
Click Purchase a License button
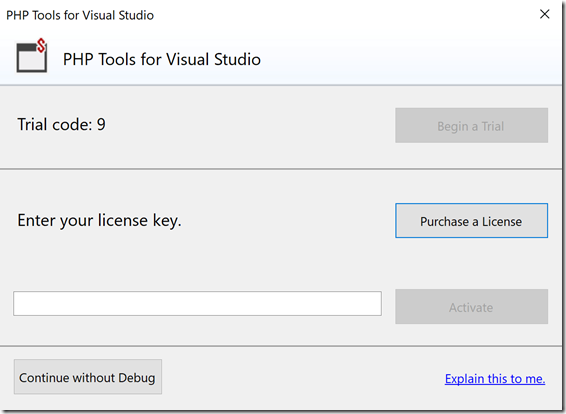point(471,221)
